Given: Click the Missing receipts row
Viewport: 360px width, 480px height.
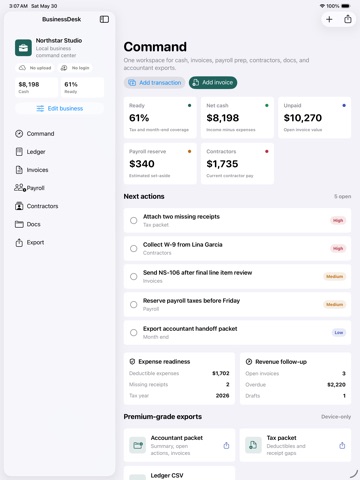Looking at the screenshot, I should click(x=179, y=384).
